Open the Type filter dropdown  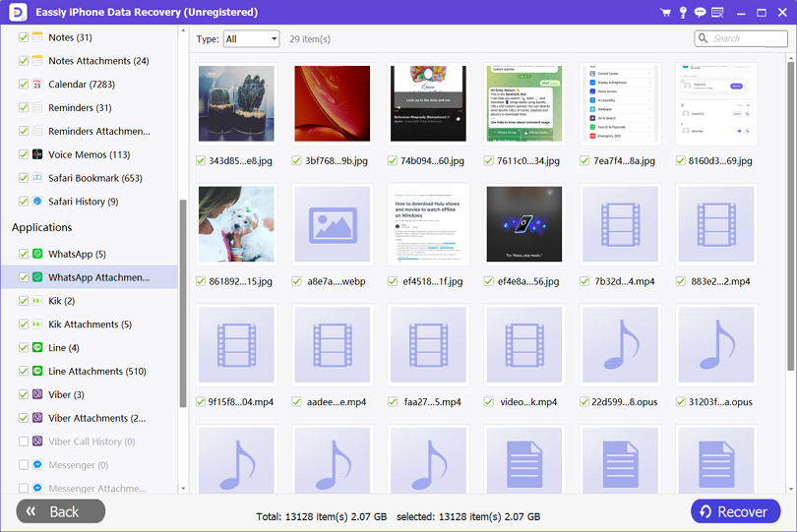(x=252, y=38)
